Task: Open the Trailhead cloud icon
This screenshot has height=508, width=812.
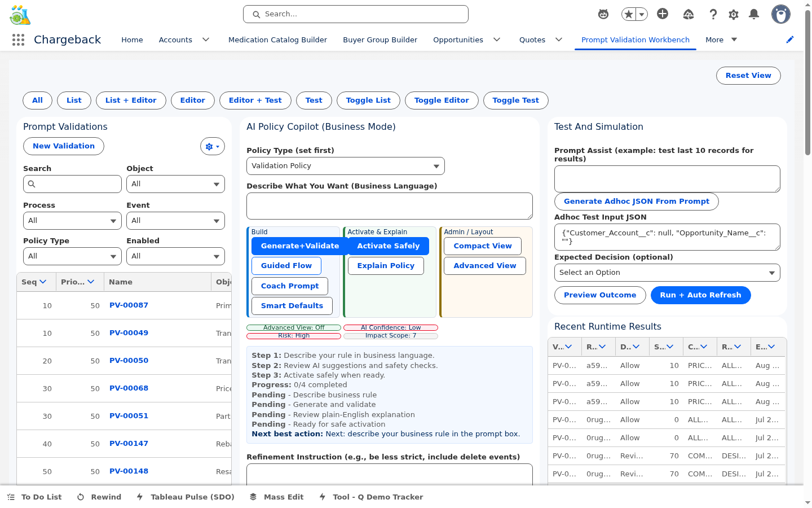Action: (689, 14)
